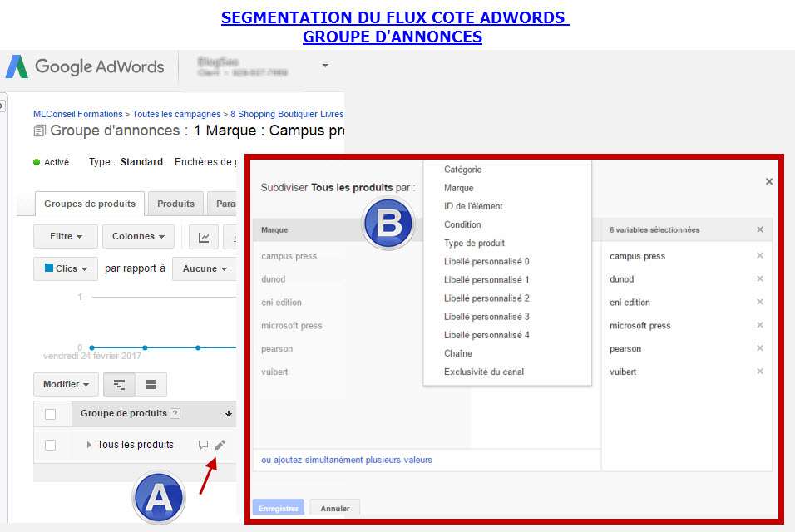Screen dimensions: 795x532
Task: Choose ID de l'élément in the menu
Action: click(x=473, y=206)
